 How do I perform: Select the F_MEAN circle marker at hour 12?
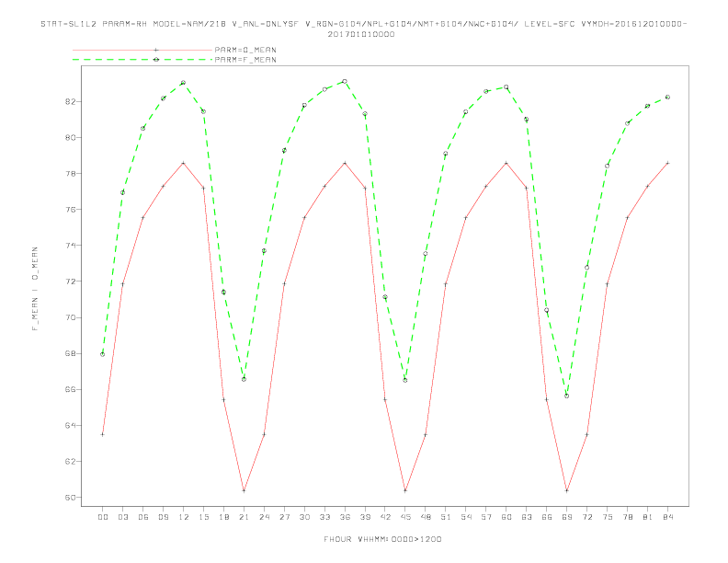tap(184, 83)
